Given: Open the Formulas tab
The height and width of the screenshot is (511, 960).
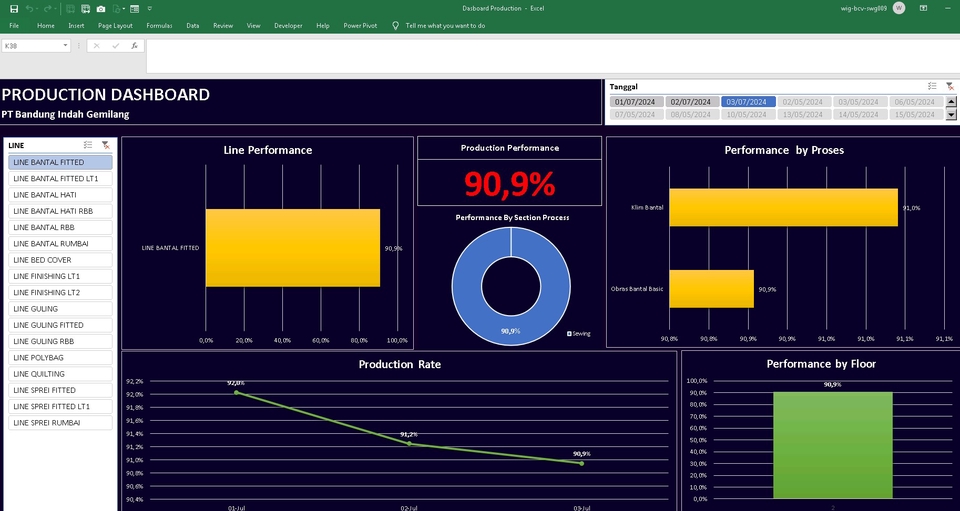Looking at the screenshot, I should 159,26.
